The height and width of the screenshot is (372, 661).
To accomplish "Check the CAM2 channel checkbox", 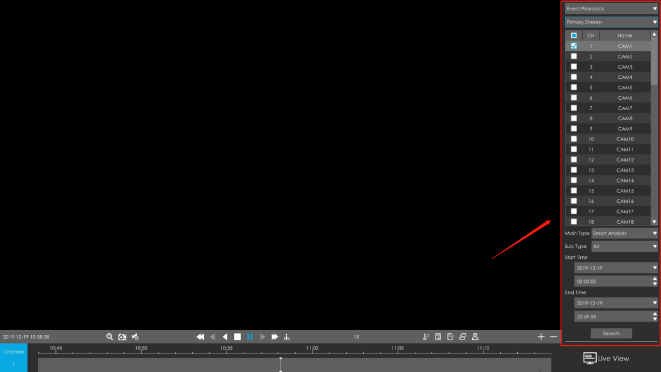I will pos(574,56).
